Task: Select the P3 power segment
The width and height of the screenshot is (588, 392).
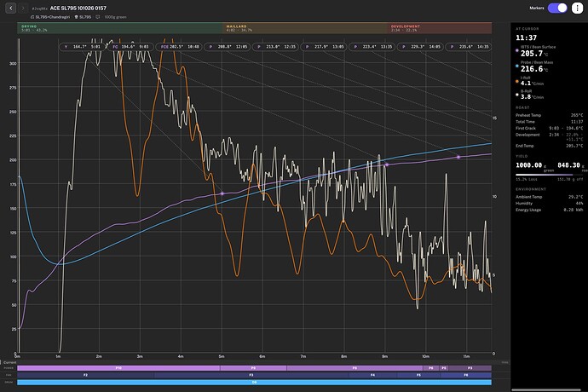Action: [470, 368]
